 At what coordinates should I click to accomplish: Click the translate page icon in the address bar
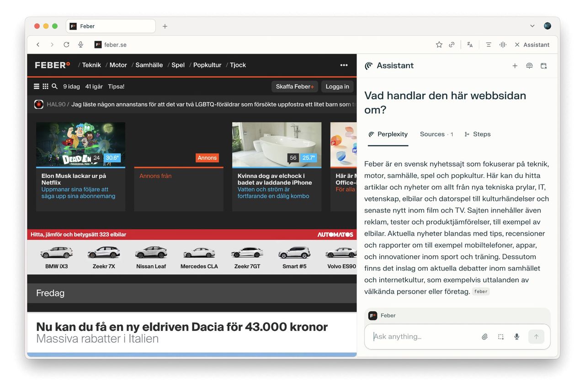pyautogui.click(x=470, y=44)
